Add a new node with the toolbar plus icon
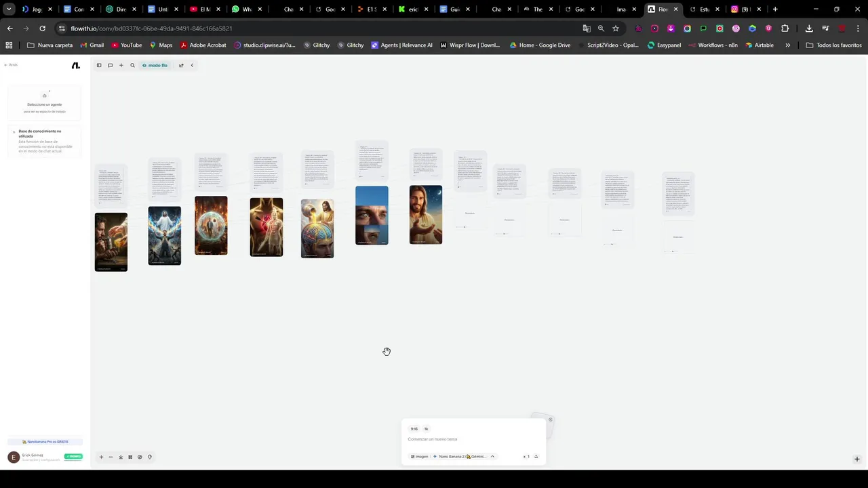This screenshot has width=868, height=488. click(x=121, y=65)
